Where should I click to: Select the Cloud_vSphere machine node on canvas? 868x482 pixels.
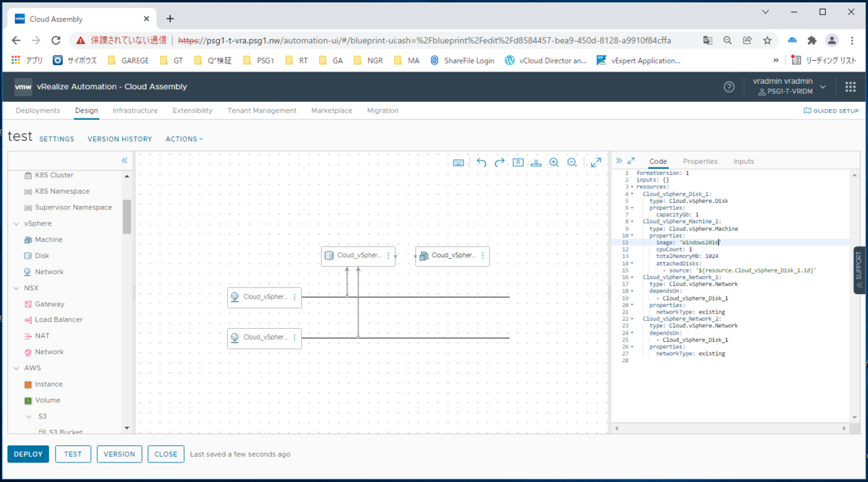pos(452,256)
